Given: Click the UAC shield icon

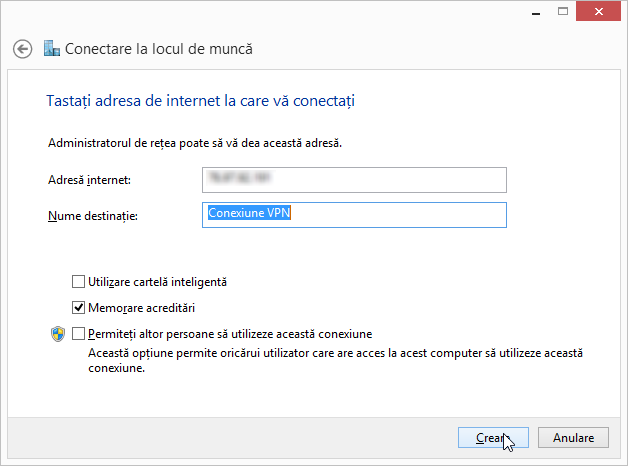Looking at the screenshot, I should pyautogui.click(x=58, y=334).
